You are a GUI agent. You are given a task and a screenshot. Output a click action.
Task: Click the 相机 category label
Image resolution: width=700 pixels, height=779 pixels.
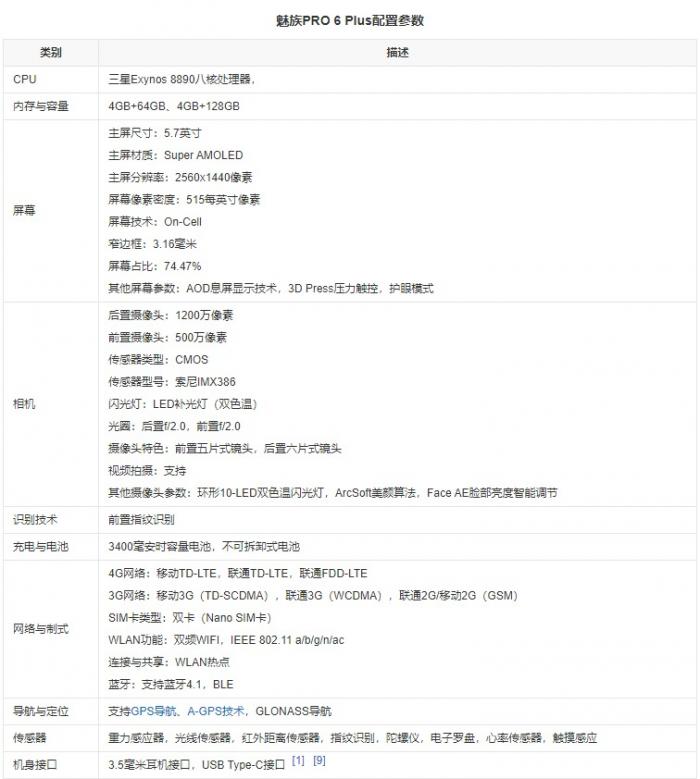(24, 404)
